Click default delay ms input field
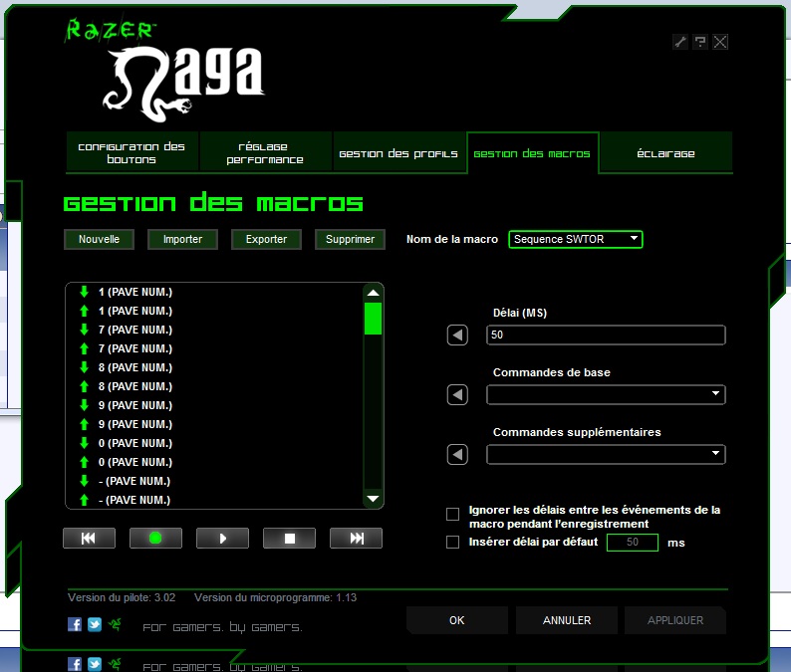 [633, 543]
